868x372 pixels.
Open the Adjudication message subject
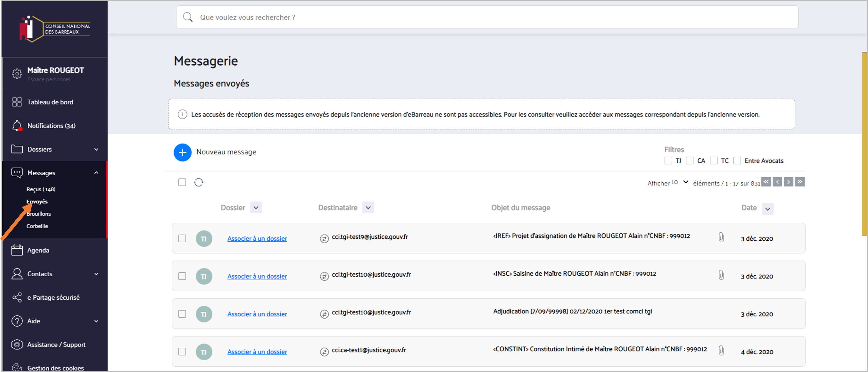coord(573,311)
